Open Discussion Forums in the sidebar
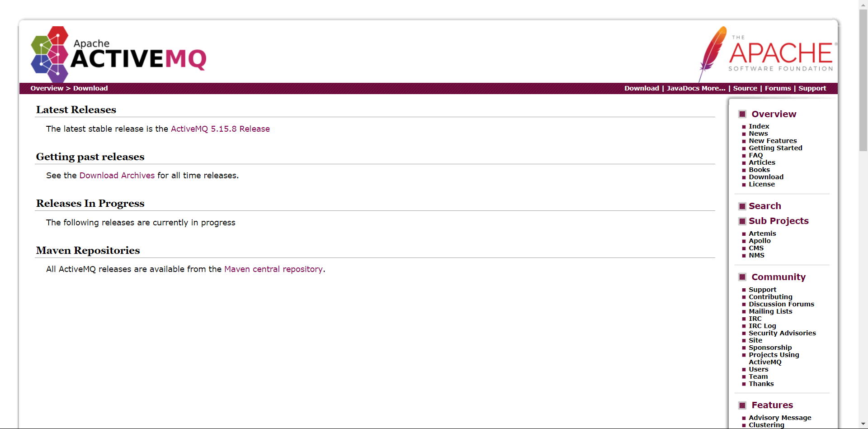The width and height of the screenshot is (868, 429). (781, 304)
